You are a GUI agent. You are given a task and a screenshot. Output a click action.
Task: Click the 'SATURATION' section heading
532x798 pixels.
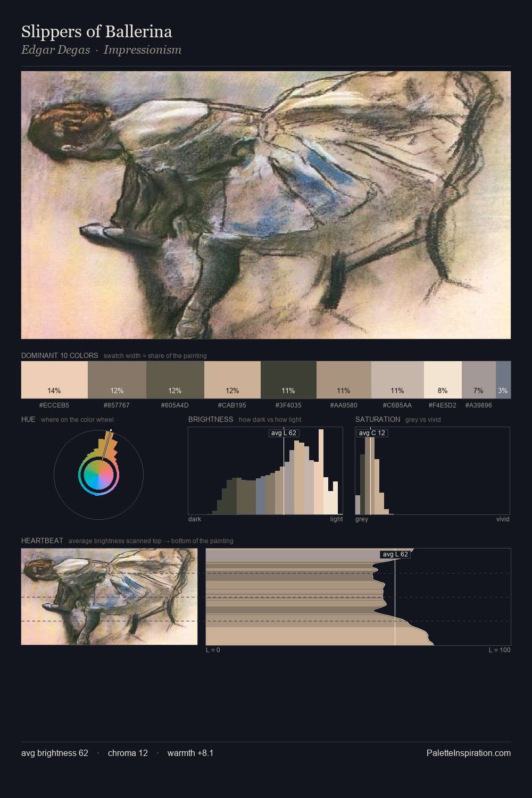(378, 419)
